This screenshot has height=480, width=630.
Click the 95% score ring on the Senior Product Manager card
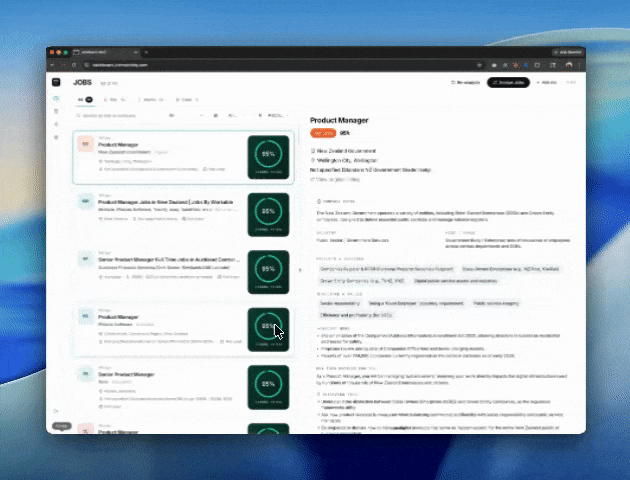coord(268,384)
